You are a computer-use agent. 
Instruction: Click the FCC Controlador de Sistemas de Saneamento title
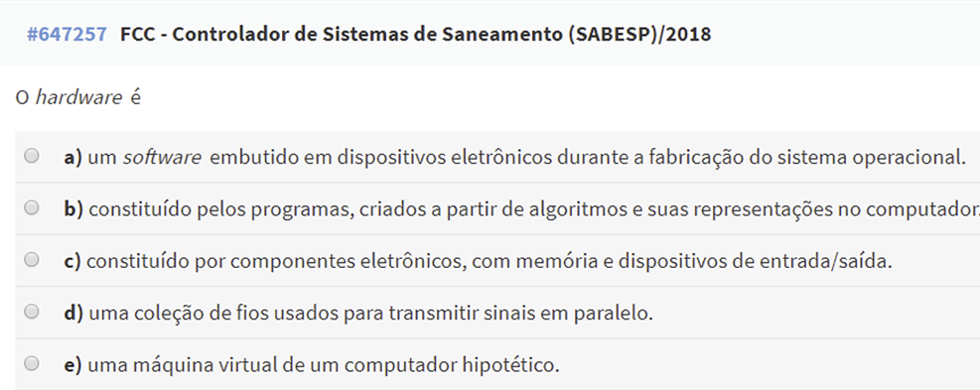click(416, 34)
